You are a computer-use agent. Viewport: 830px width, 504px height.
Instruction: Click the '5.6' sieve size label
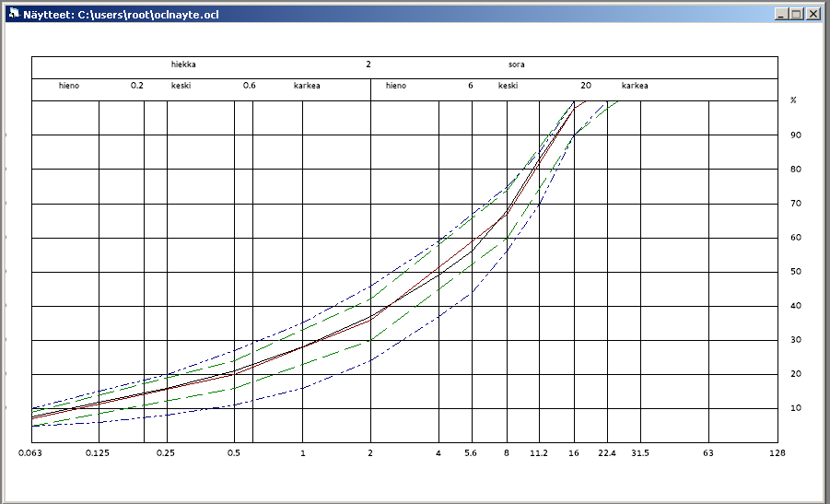(x=470, y=453)
